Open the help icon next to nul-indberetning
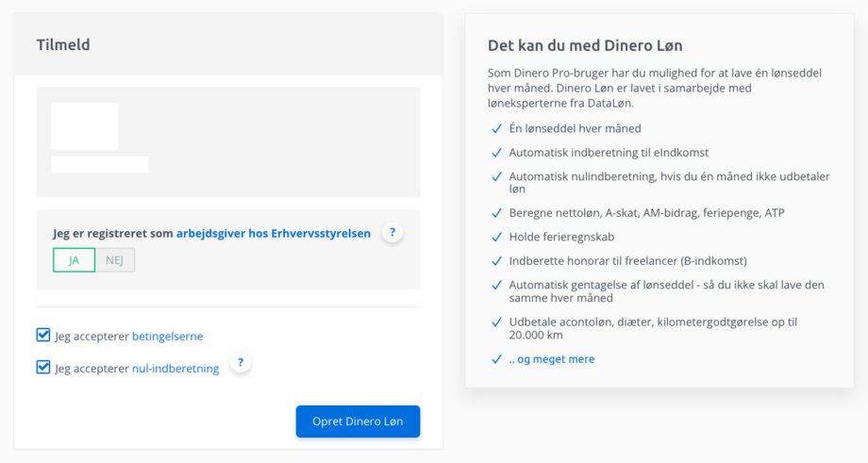This screenshot has width=868, height=463. pos(241,363)
